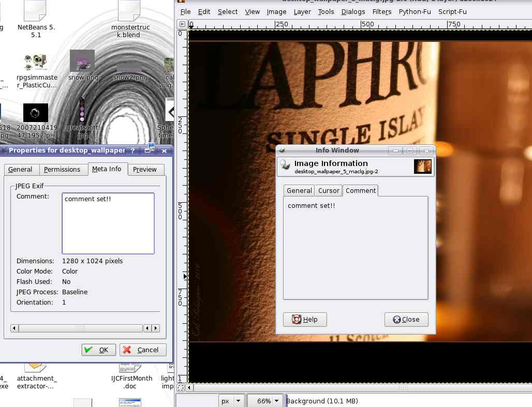Click the JPEG Exif Comment text box

point(108,223)
